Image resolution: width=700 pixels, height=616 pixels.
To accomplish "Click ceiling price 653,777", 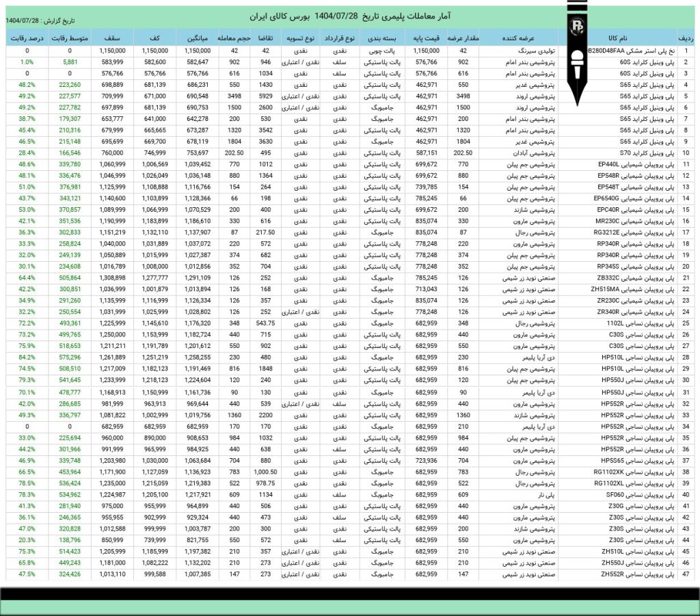I will coord(113,119).
